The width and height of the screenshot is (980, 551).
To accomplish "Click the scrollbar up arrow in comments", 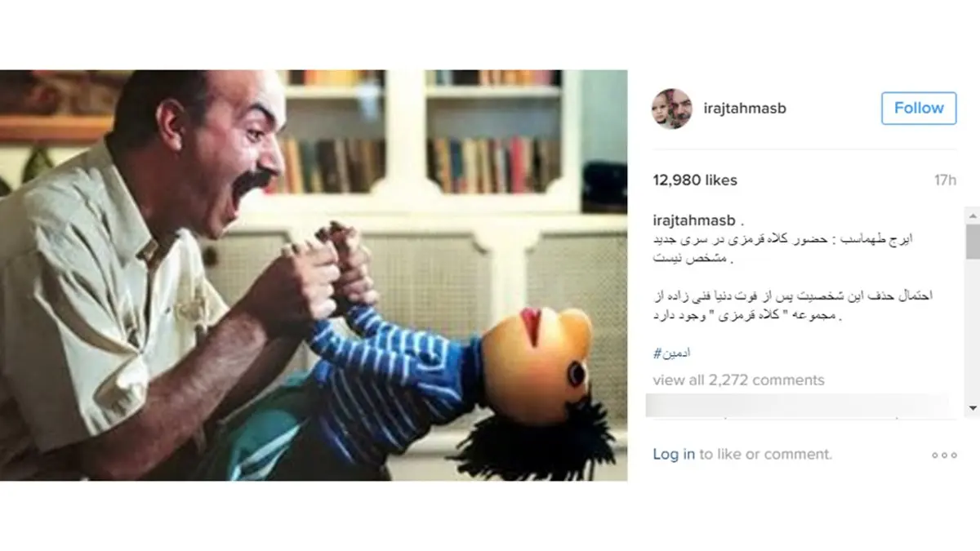I will [973, 215].
